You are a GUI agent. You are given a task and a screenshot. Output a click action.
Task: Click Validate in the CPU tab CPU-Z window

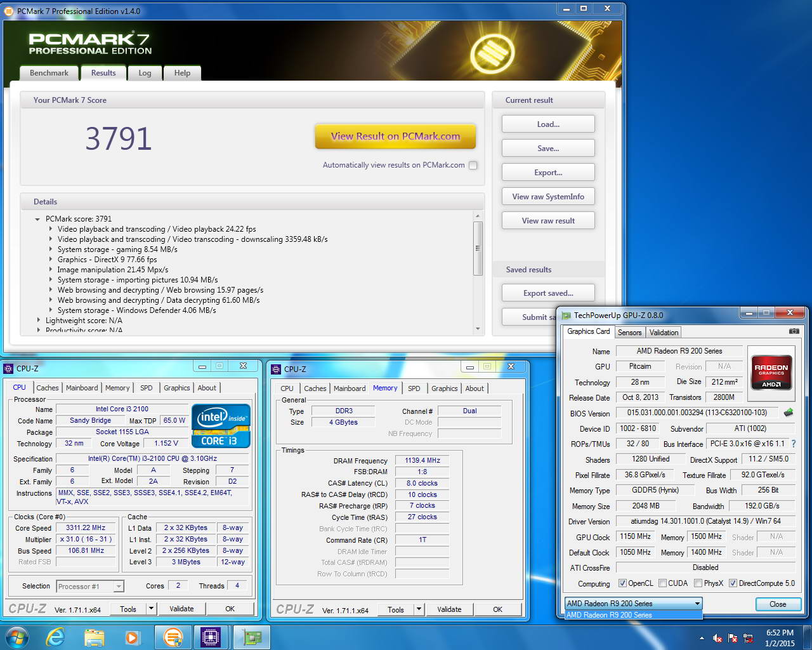(181, 609)
